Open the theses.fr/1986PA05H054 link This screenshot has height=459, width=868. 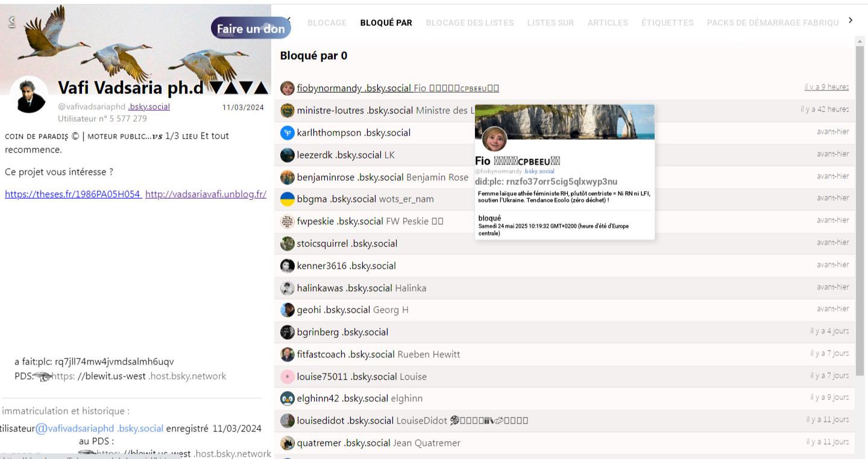pyautogui.click(x=74, y=194)
